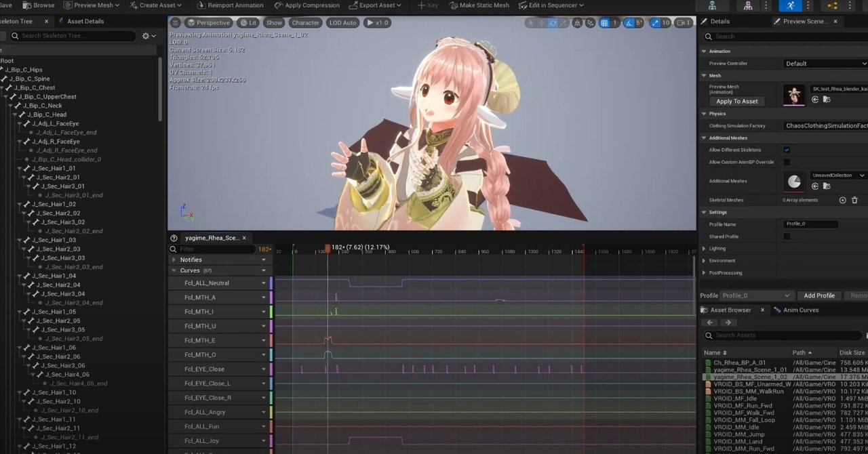
Task: Open the Skeleton editor from the top-right icons
Action: click(x=713, y=5)
